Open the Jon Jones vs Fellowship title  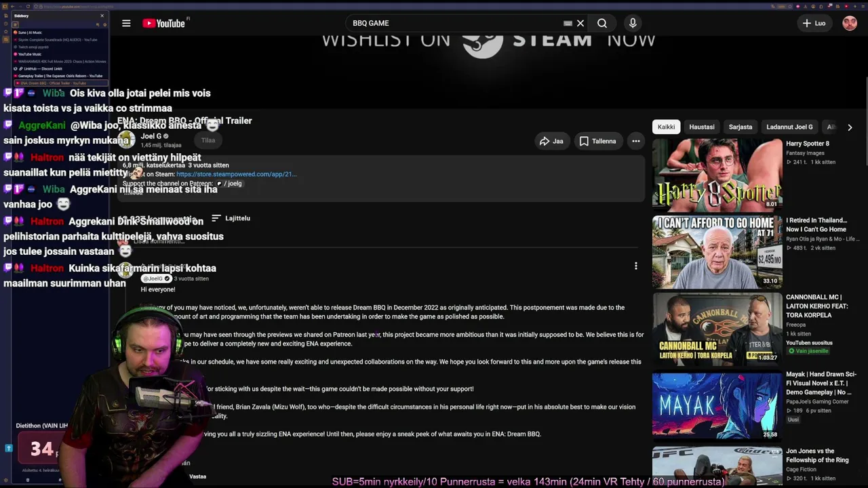click(817, 455)
